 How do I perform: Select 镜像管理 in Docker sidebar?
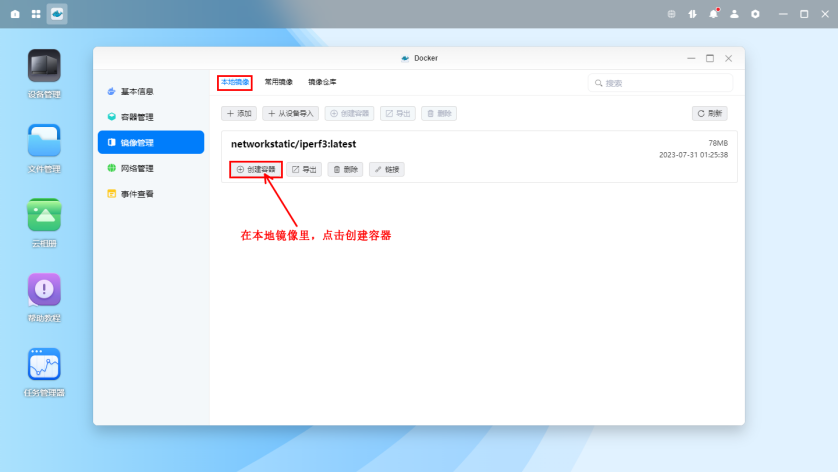point(151,142)
